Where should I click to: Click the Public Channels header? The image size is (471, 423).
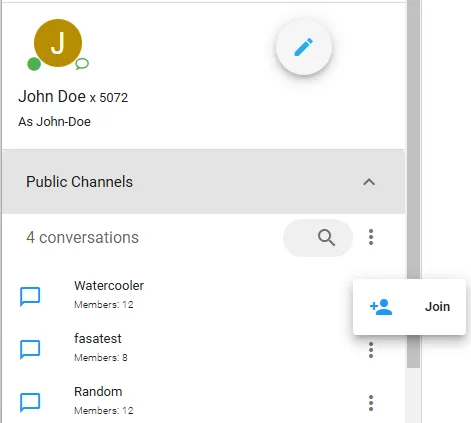pos(204,182)
